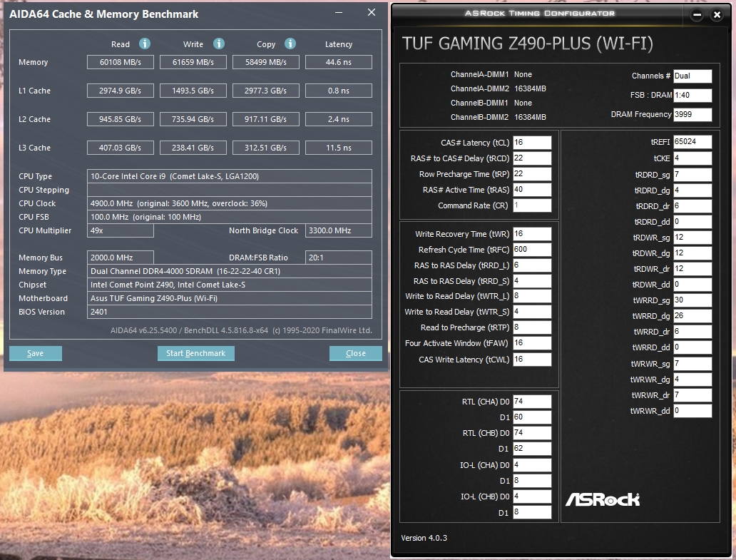The image size is (736, 560).
Task: Click the empty CPU Stepping field
Action: click(x=230, y=190)
